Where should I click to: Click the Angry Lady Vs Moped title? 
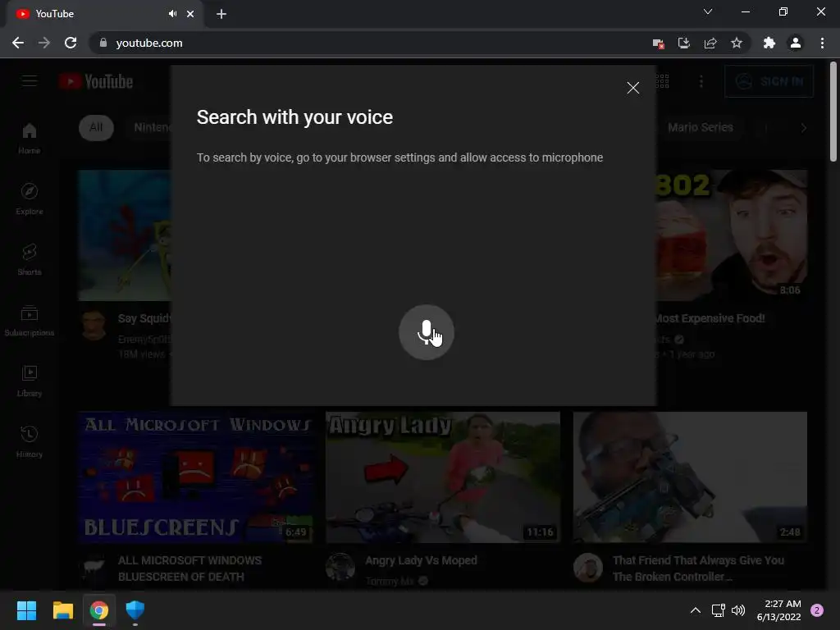[x=421, y=560]
